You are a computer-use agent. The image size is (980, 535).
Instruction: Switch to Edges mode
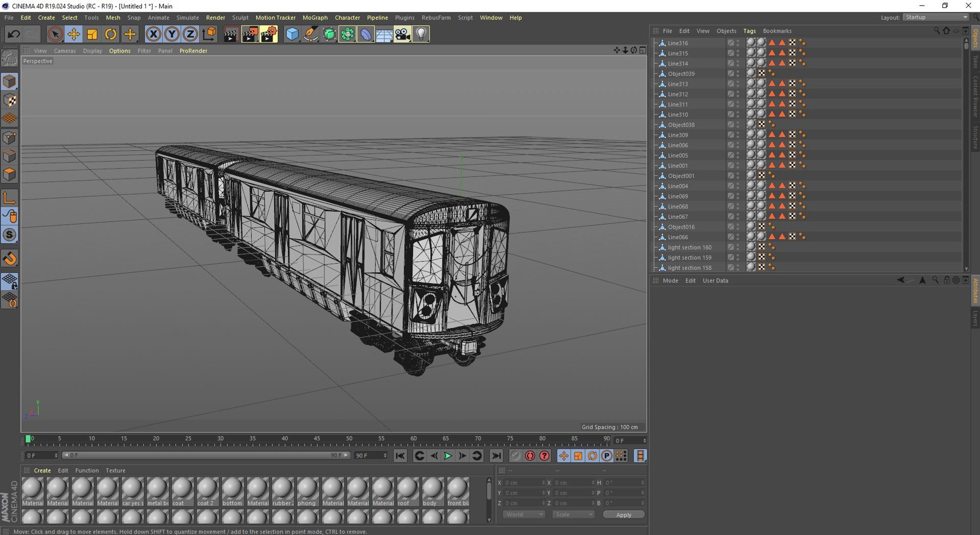pos(10,156)
